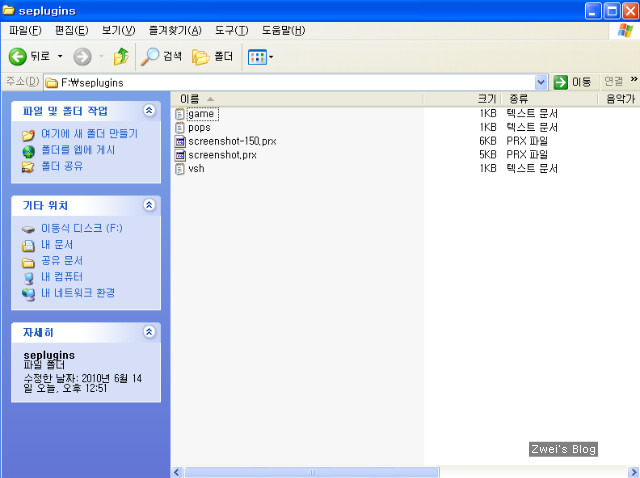Viewport: 640px width, 478px height.
Task: Click the screenshot-150.prx file icon
Action: pyautogui.click(x=180, y=142)
